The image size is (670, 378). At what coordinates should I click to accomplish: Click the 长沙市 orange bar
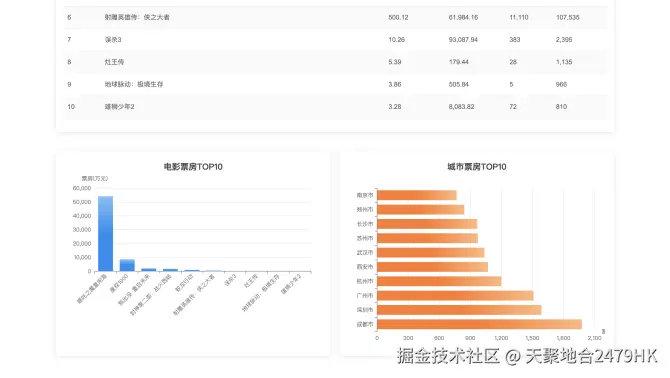coord(427,224)
